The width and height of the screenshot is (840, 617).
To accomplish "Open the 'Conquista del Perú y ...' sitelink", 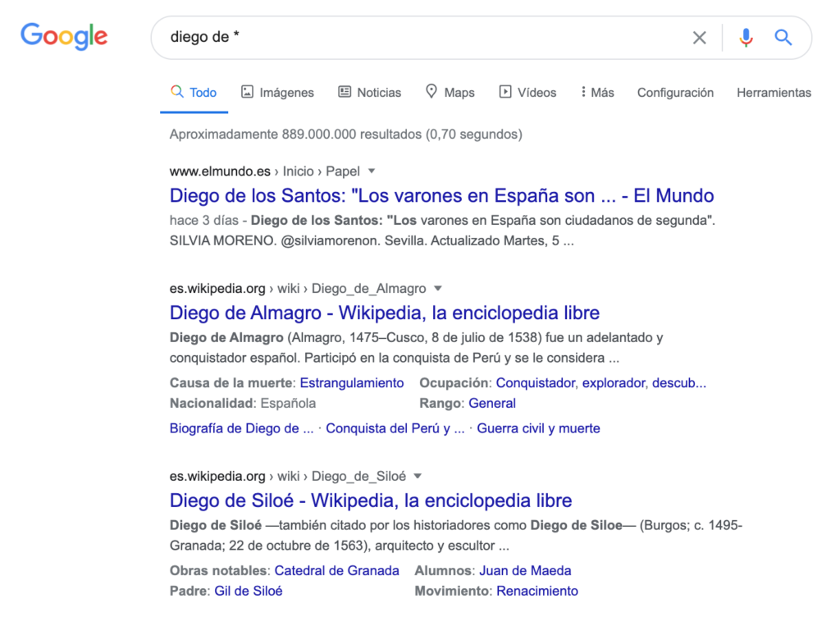I will point(395,428).
